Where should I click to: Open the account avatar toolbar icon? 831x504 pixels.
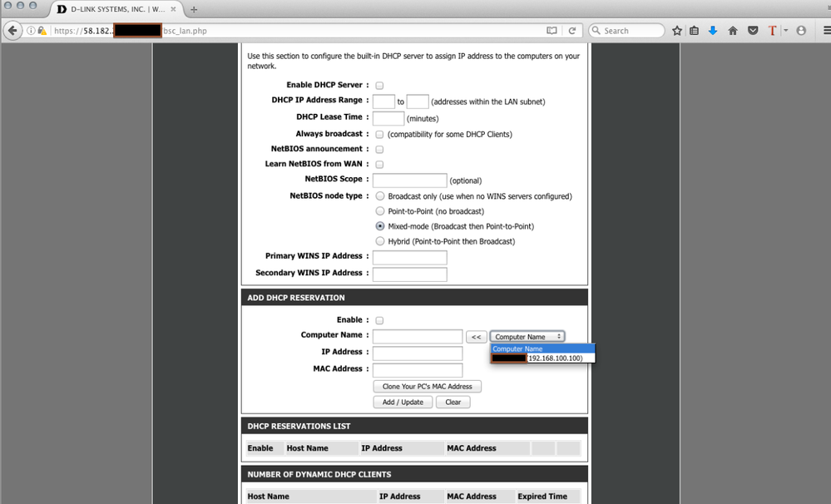tap(801, 31)
